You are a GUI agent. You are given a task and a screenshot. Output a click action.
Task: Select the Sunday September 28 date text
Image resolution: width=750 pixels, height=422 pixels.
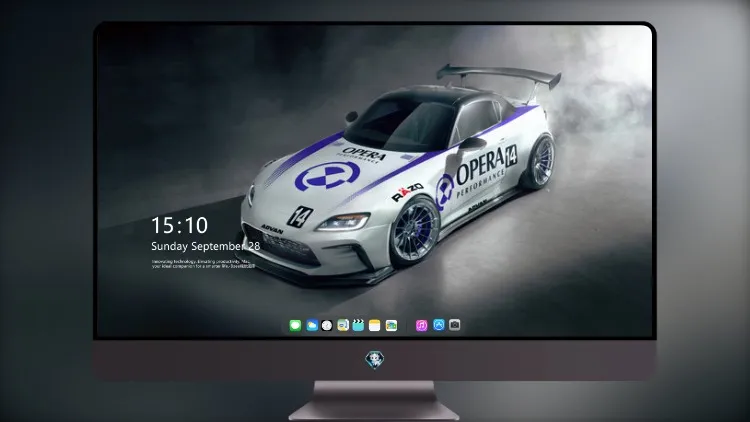[x=206, y=246]
